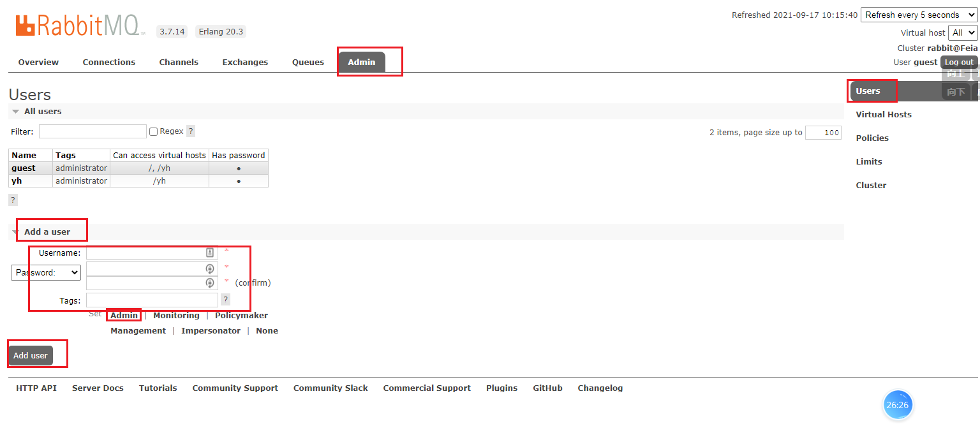Viewport: 980px width, 426px height.
Task: Click the Tags column header
Action: pos(81,155)
